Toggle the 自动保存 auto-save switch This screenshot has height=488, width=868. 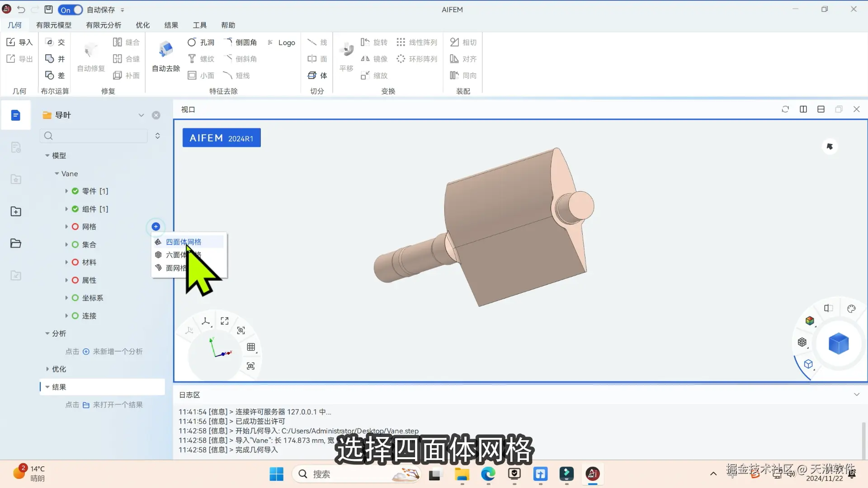tap(71, 9)
